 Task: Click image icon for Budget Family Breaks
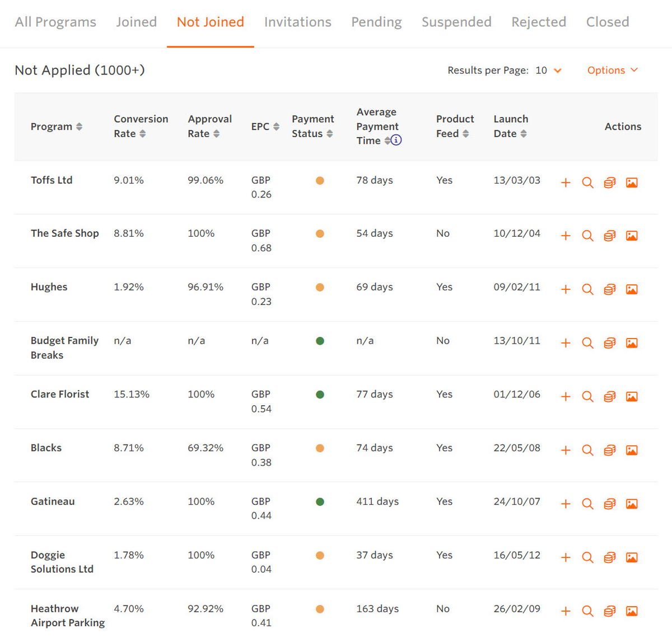pos(632,343)
